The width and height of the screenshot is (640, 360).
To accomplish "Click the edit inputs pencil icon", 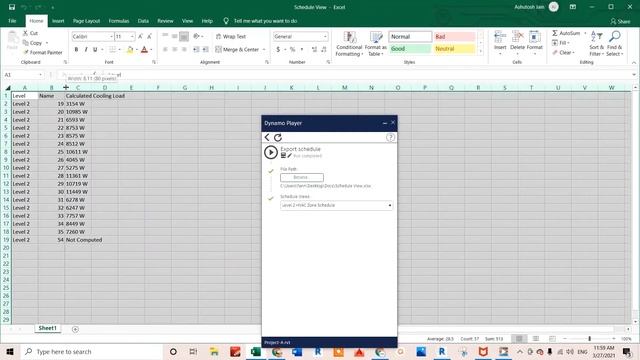I will [x=289, y=156].
